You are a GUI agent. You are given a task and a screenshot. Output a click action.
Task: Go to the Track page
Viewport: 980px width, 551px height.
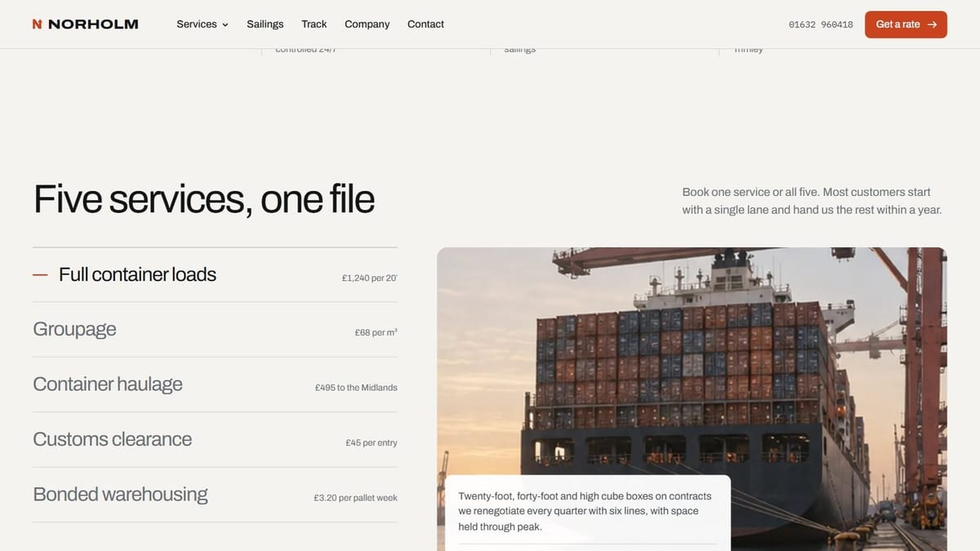(314, 24)
